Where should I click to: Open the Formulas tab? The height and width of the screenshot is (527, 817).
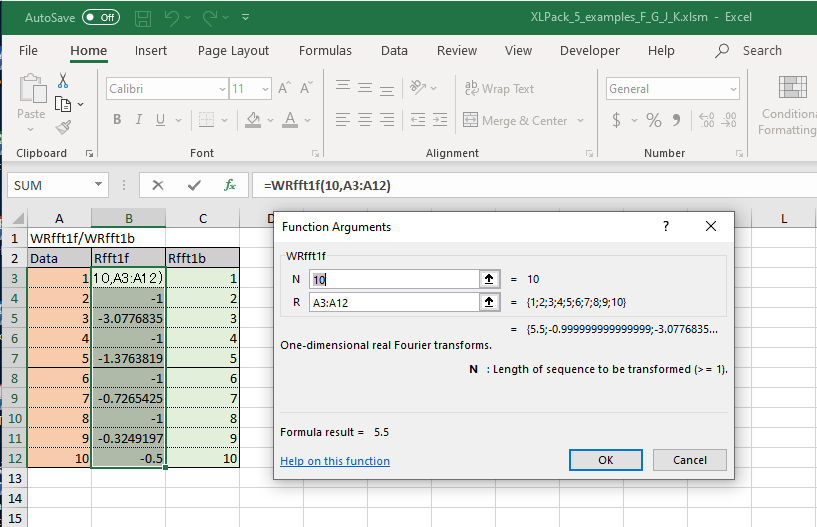click(325, 51)
